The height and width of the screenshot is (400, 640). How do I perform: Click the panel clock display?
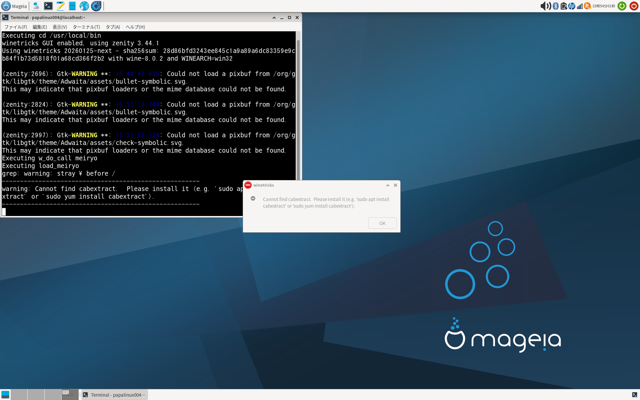coord(603,6)
